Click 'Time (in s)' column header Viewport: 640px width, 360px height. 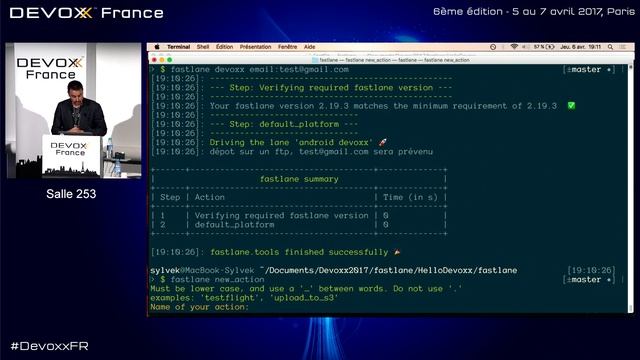tap(410, 197)
